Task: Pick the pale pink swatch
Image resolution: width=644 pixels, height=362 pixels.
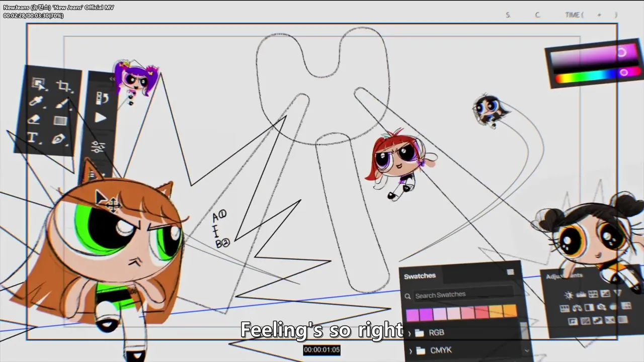Action: click(454, 314)
